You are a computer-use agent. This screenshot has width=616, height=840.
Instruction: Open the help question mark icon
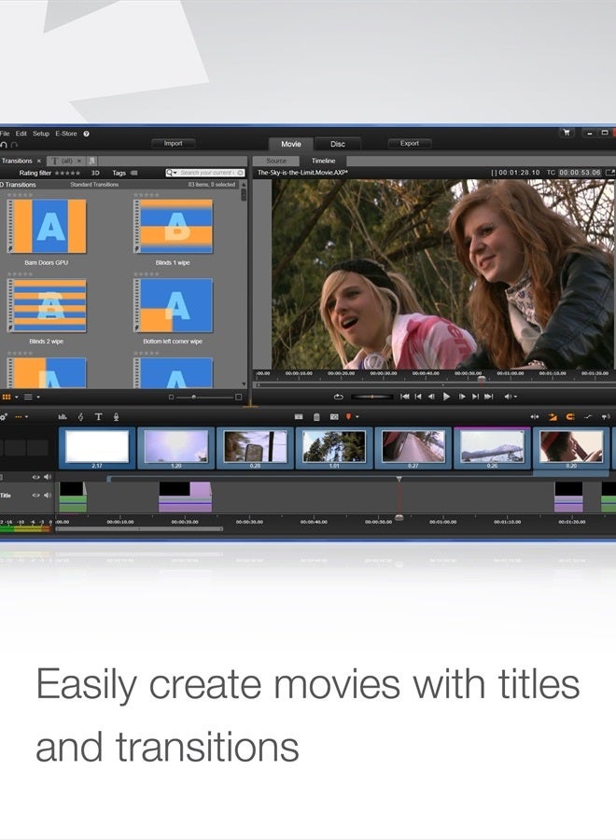click(86, 133)
